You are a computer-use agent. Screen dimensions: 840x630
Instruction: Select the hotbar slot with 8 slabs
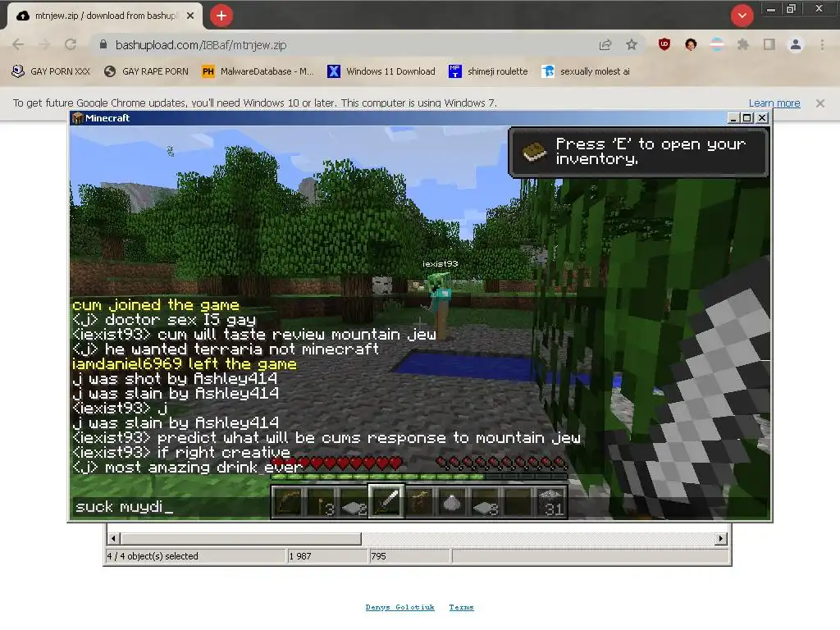(485, 502)
